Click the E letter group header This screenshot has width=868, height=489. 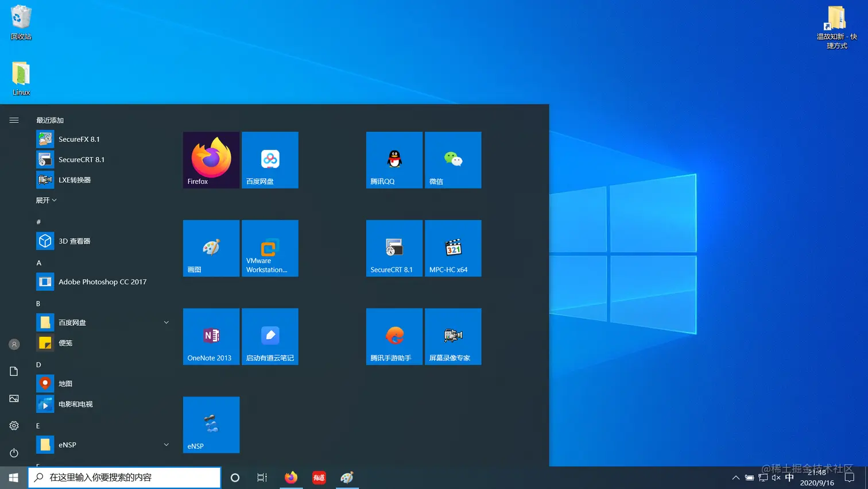coord(38,426)
